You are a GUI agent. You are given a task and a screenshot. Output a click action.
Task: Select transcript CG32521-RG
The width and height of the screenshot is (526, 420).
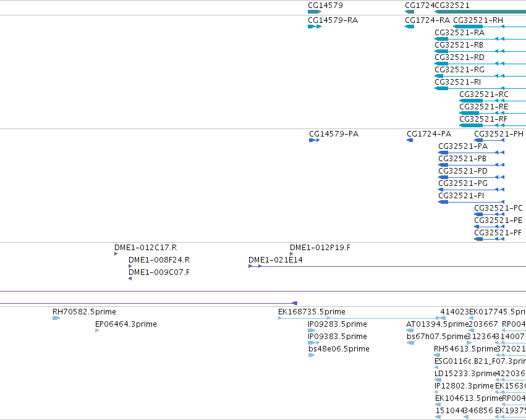pyautogui.click(x=460, y=70)
